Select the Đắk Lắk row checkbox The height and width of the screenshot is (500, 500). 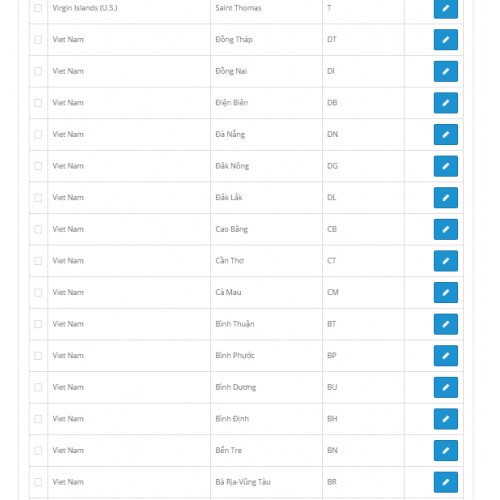pyautogui.click(x=38, y=198)
